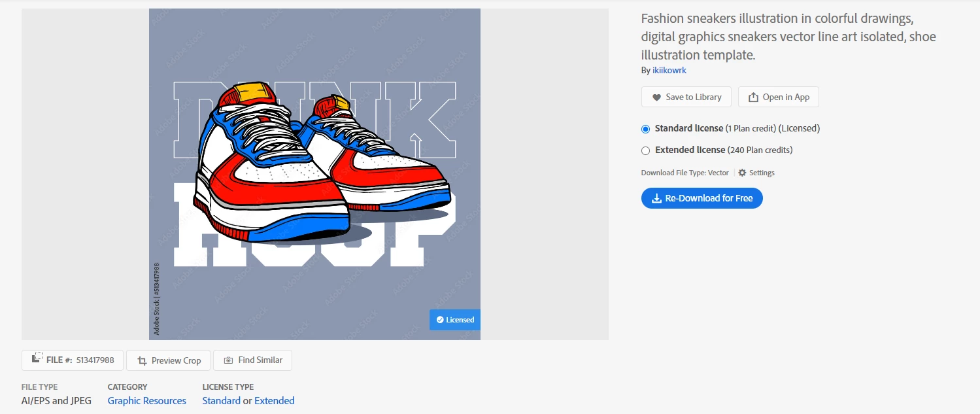Click the Extended license type link
Screen dimensions: 980x414
275,401
